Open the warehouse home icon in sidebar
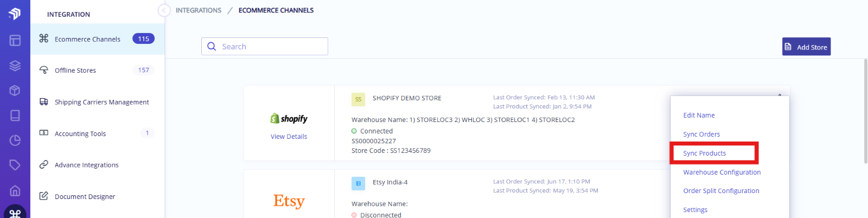This screenshot has height=218, width=868. click(x=15, y=190)
